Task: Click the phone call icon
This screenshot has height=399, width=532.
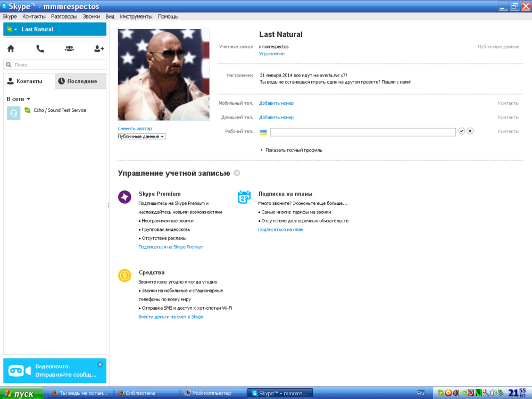Action: coord(40,48)
